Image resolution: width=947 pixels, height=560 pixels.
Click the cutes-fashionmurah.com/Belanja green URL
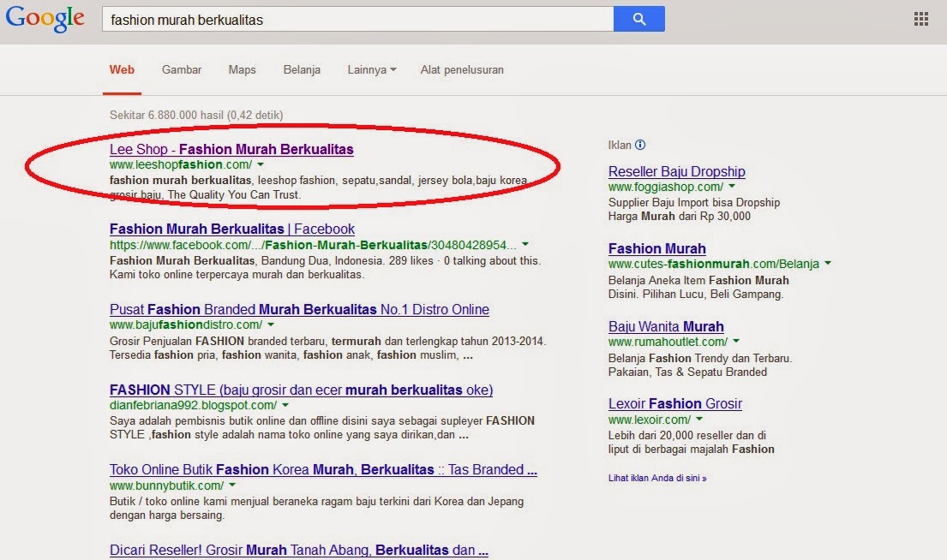[714, 265]
